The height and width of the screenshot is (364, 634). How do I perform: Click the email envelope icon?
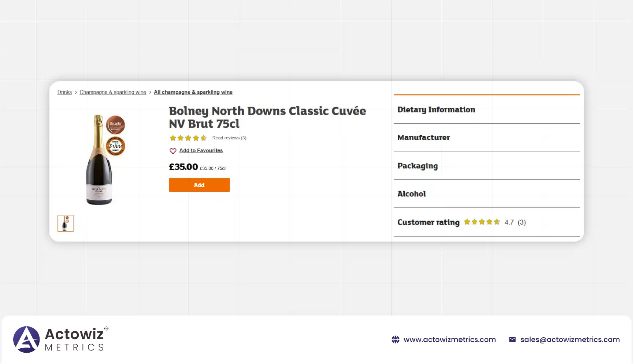click(x=512, y=339)
